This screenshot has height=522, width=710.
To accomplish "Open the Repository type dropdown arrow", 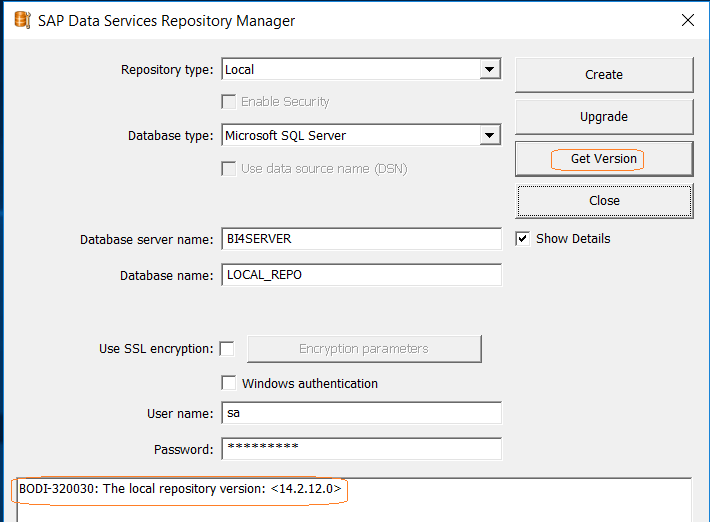I will click(x=489, y=69).
